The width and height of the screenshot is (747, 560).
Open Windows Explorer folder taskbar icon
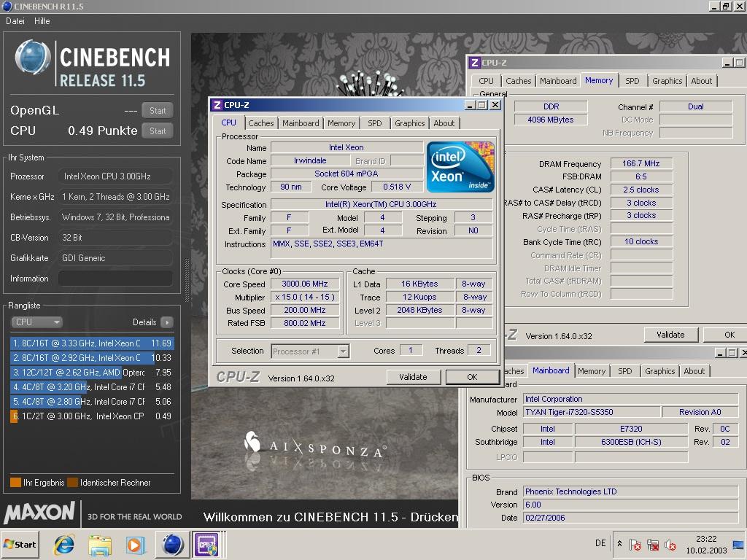(x=100, y=545)
